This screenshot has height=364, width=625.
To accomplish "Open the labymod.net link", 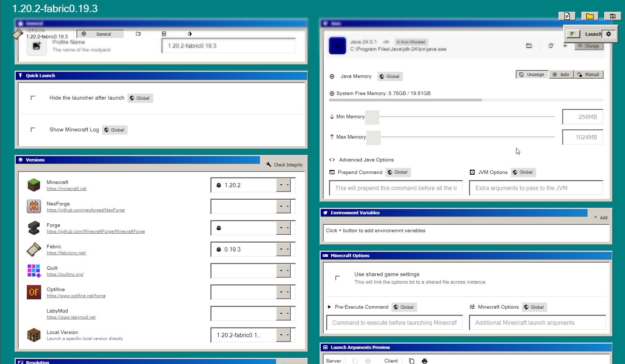I will [x=71, y=317].
